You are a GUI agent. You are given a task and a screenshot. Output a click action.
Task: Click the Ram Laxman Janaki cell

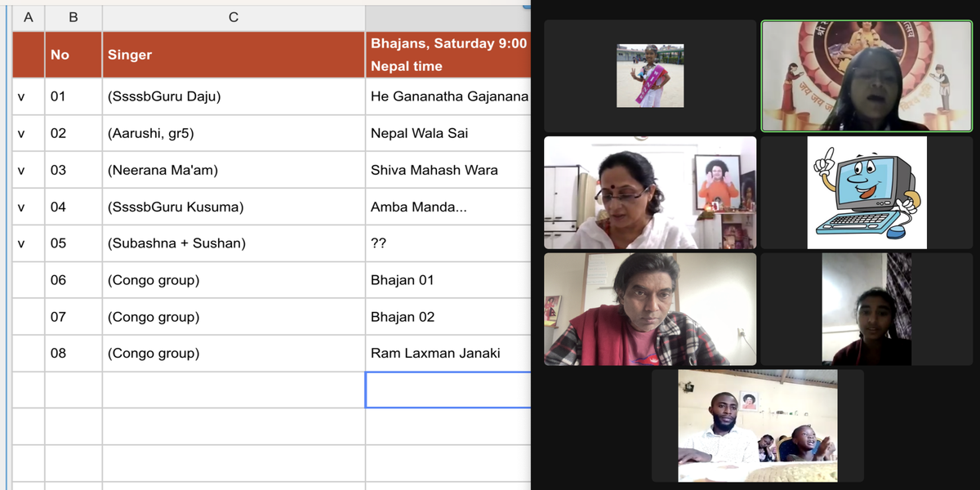point(448,354)
